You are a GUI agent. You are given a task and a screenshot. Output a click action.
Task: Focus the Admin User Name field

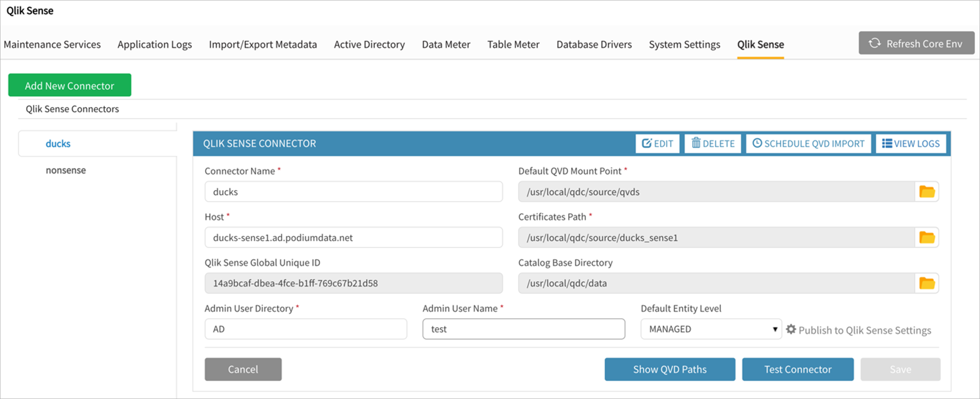524,329
